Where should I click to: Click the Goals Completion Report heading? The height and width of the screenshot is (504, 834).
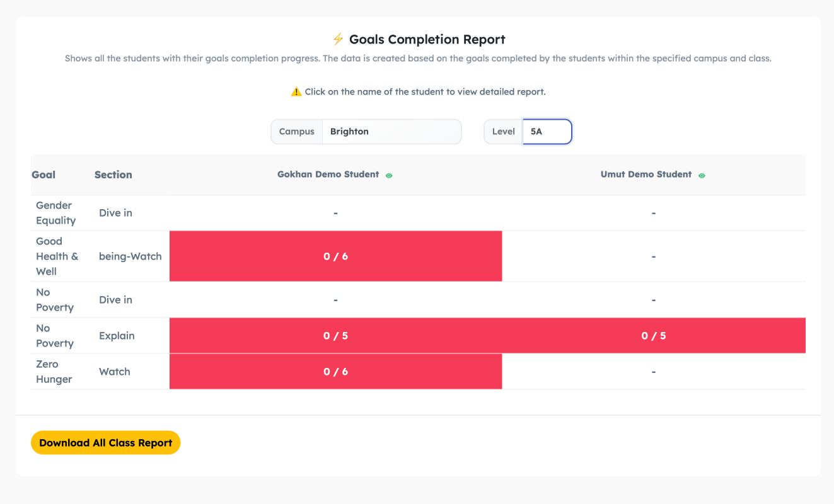click(x=427, y=40)
